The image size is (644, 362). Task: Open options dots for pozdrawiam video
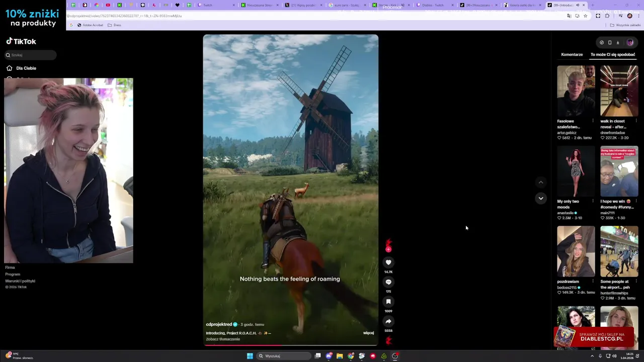pyautogui.click(x=593, y=282)
